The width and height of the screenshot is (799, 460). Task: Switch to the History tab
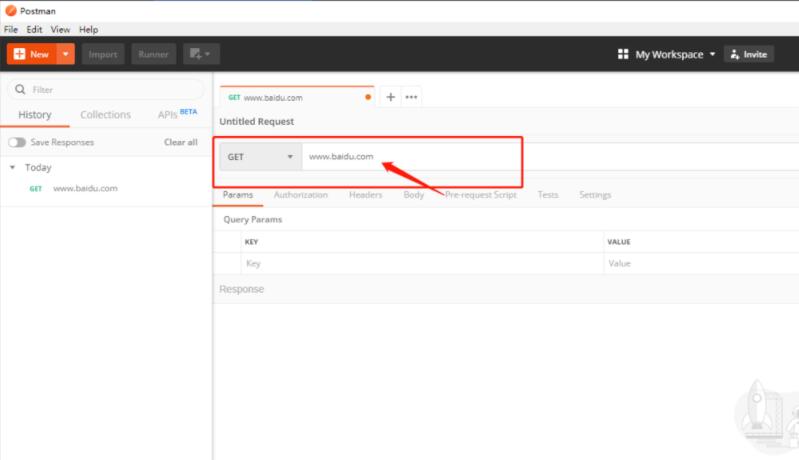(x=35, y=115)
